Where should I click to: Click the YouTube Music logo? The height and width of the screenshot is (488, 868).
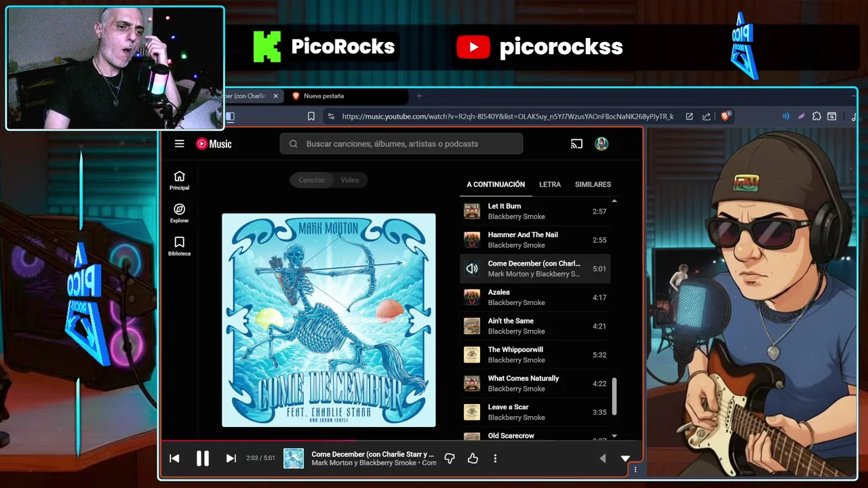[x=214, y=144]
